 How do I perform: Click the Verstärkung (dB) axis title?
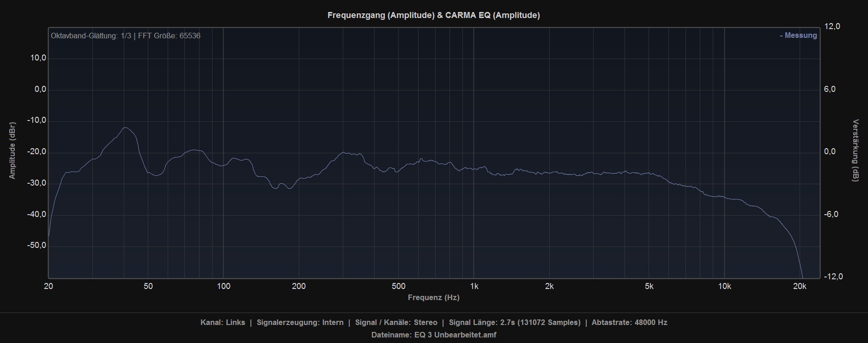pos(856,150)
